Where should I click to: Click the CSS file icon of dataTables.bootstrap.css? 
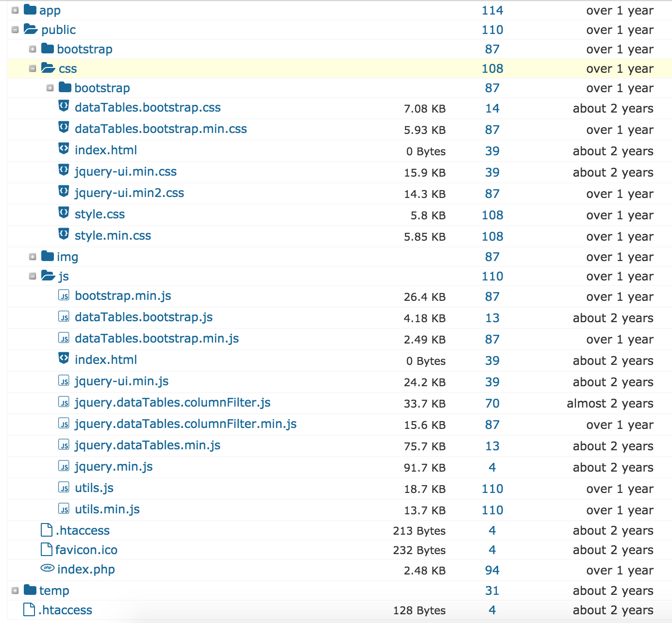64,106
